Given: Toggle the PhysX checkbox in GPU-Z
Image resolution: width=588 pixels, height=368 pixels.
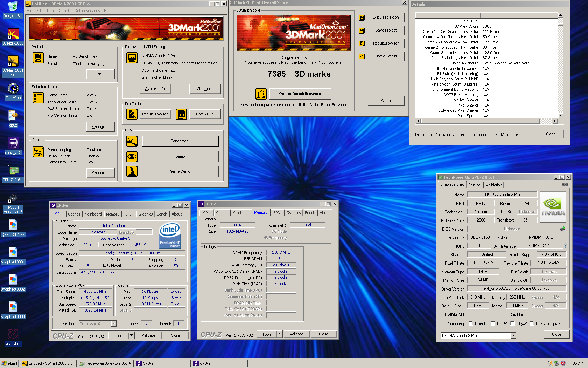Looking at the screenshot, I should [513, 323].
